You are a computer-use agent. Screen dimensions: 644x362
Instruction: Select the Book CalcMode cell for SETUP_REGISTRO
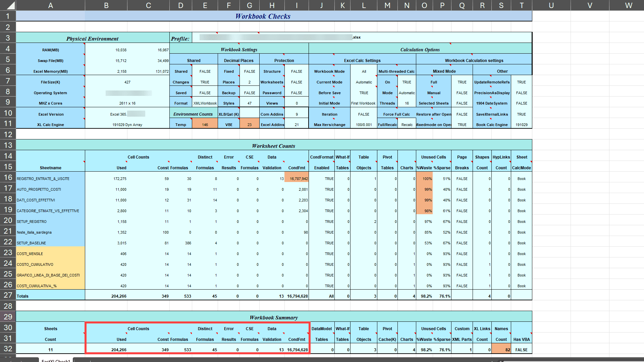coord(522,222)
